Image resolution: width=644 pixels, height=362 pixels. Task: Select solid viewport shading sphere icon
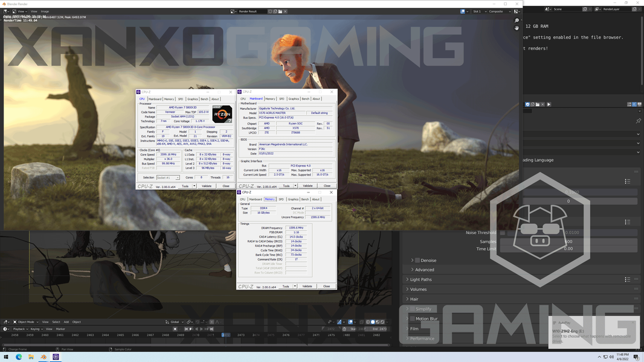[x=373, y=322]
